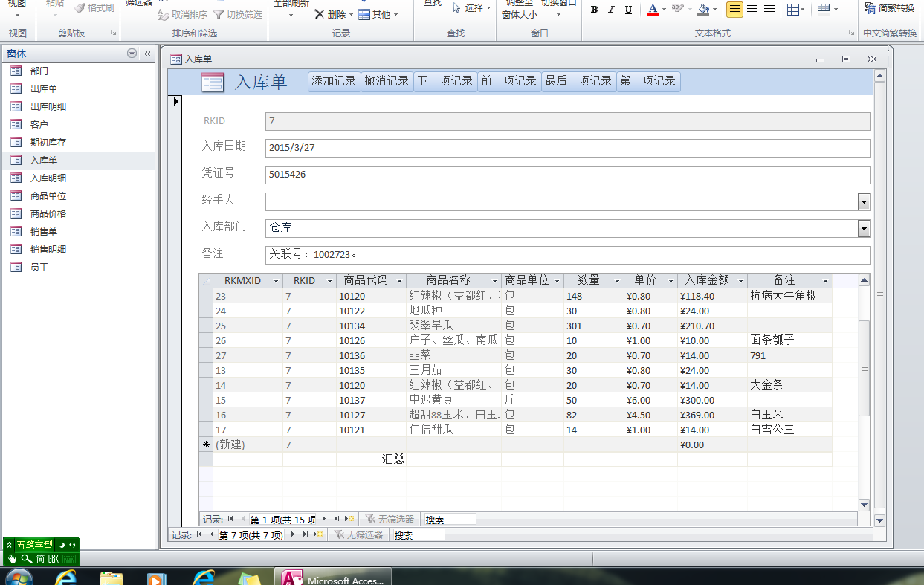
Task: Click the 凭证号 input field
Action: tap(567, 175)
